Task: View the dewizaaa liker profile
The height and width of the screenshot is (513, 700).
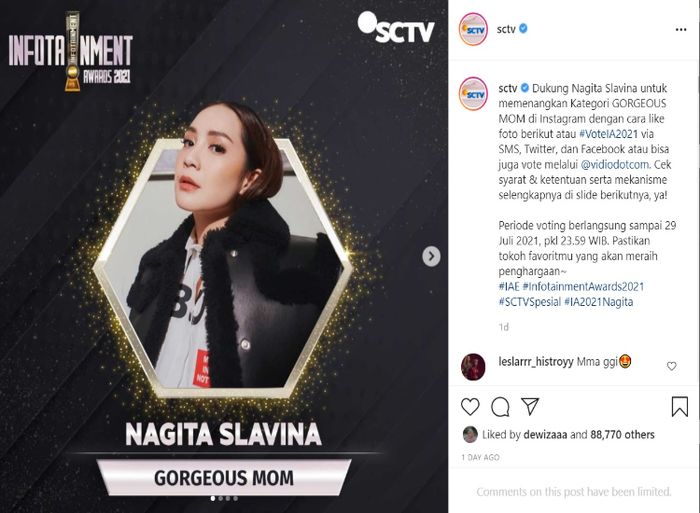Action: coord(545,434)
